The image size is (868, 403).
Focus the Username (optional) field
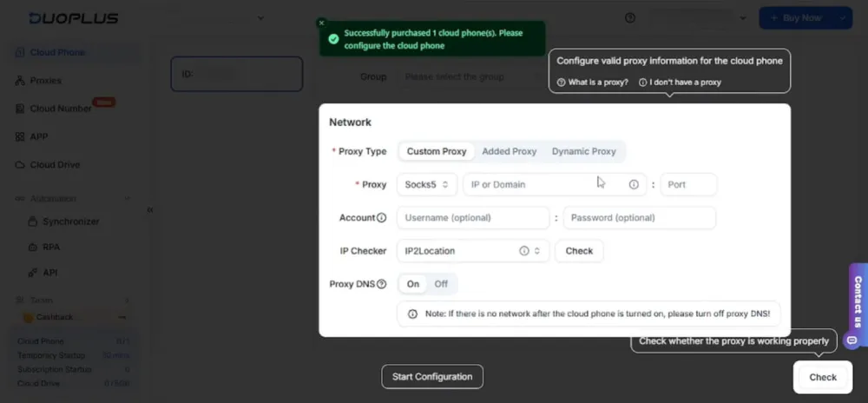473,217
